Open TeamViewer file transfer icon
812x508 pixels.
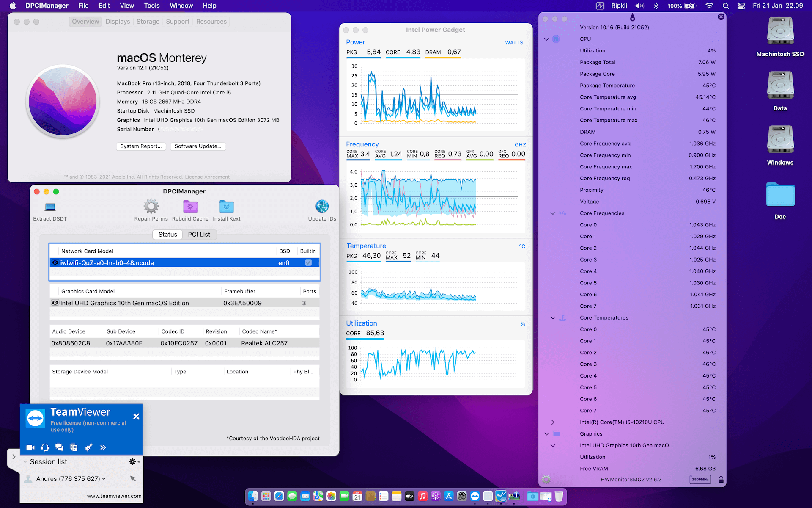pyautogui.click(x=74, y=447)
